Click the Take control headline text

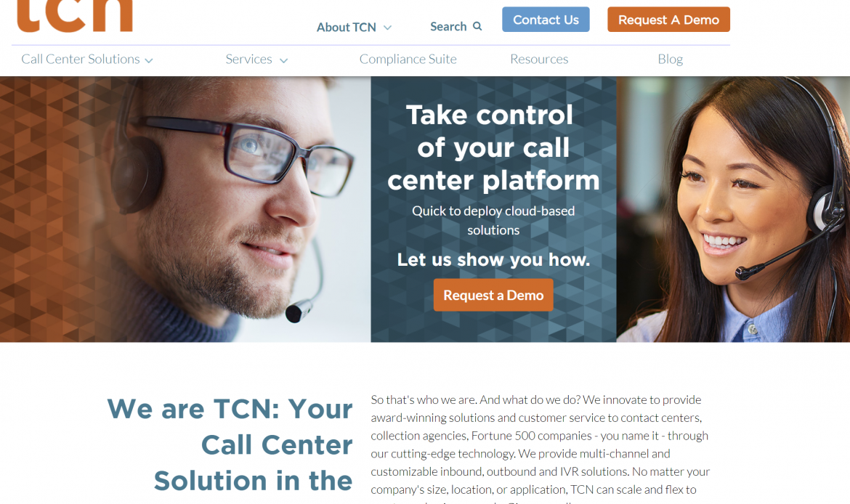pos(493,147)
